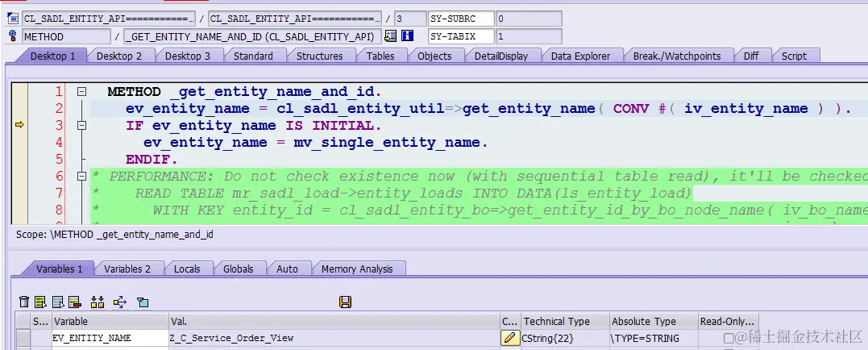Click the SY-TABIX value field showing 1
868x350 pixels.
[x=529, y=36]
